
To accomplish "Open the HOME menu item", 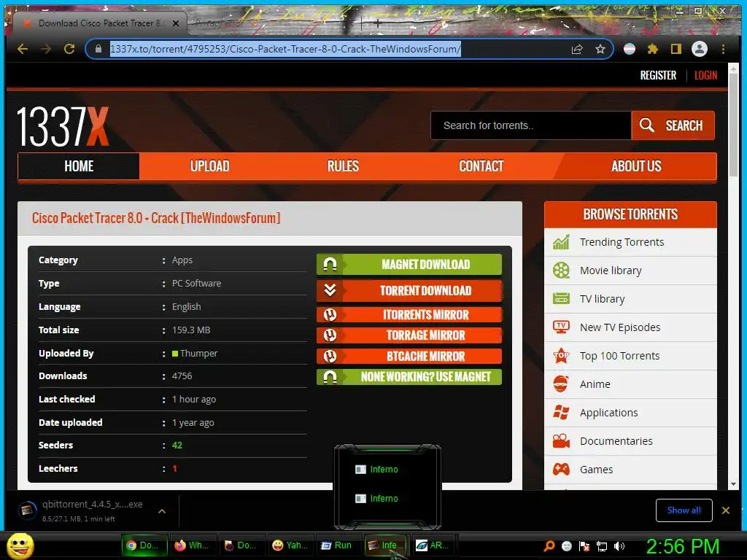I will pos(79,166).
